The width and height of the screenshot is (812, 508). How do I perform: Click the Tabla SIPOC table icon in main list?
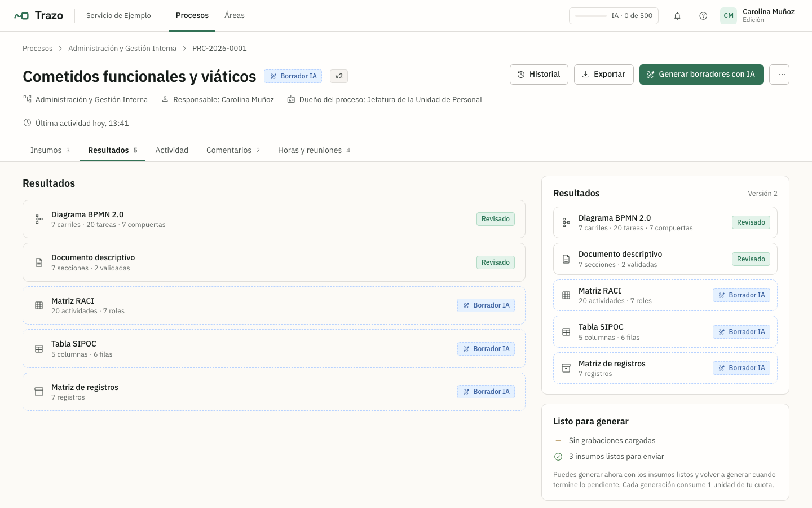(39, 349)
